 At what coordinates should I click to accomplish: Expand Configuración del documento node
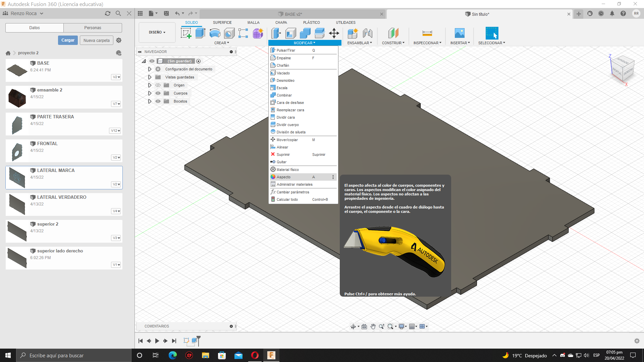coord(150,69)
